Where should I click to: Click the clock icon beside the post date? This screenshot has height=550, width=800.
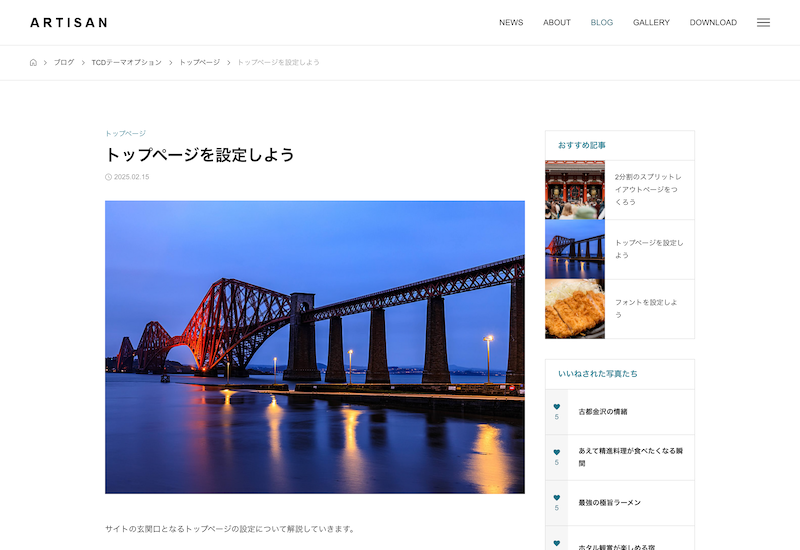tap(108, 177)
